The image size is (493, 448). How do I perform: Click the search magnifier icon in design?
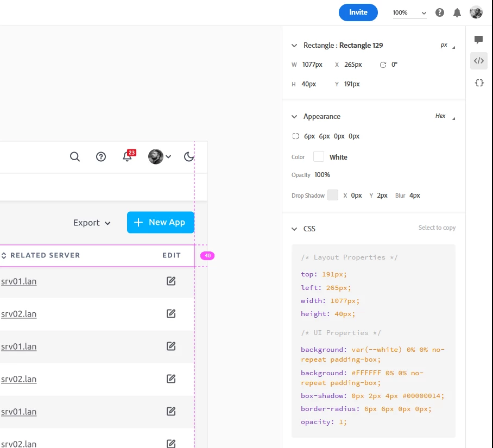point(75,156)
